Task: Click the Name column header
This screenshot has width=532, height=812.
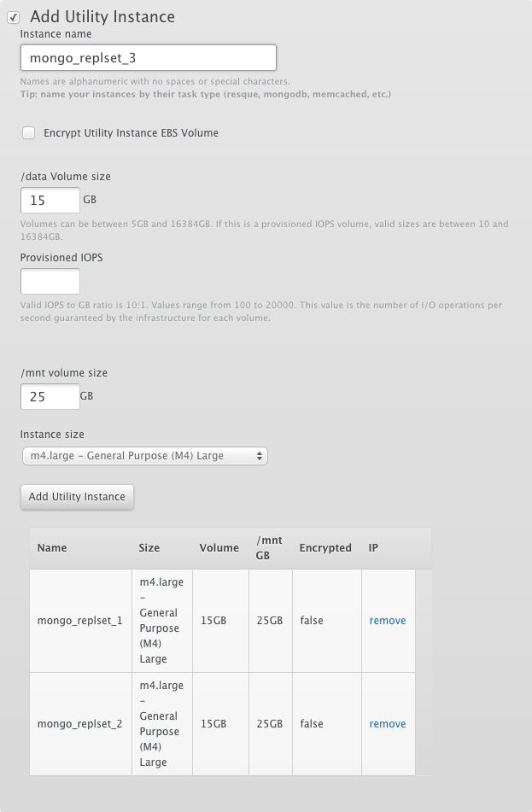Action: (52, 548)
